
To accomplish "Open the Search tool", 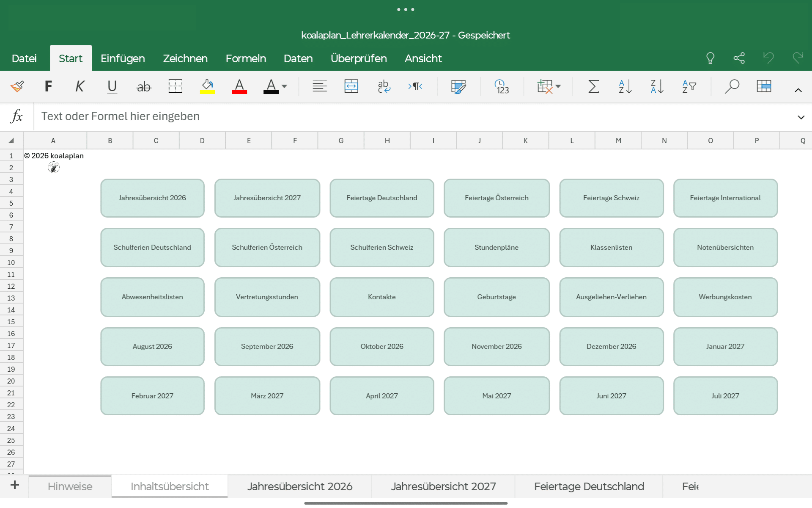I will pos(732,86).
